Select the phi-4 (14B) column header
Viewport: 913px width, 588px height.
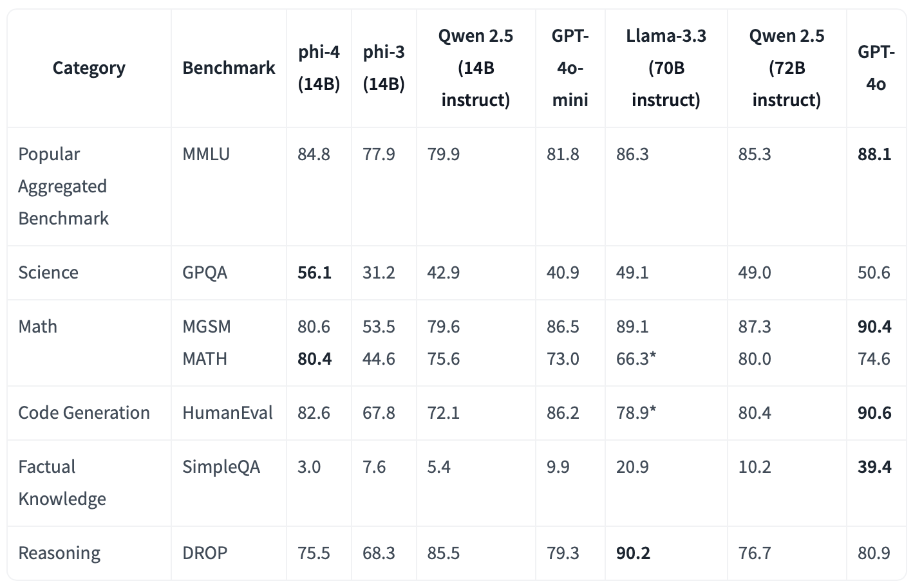point(319,68)
